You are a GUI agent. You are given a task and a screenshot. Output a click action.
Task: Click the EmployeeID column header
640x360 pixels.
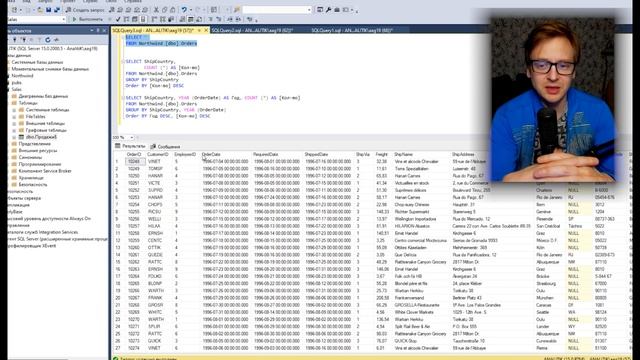click(x=185, y=155)
